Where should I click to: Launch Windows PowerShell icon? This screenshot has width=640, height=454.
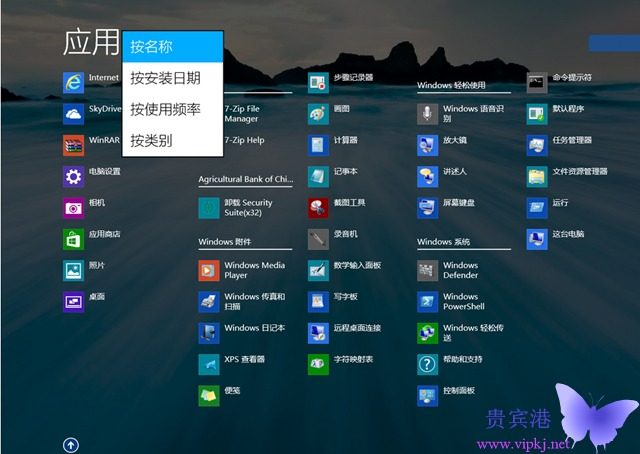[428, 302]
